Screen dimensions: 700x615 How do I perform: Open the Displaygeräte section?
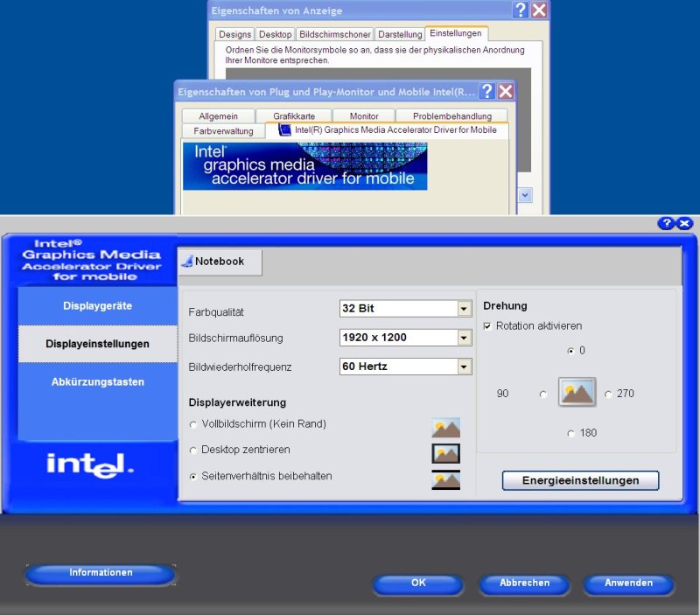97,305
